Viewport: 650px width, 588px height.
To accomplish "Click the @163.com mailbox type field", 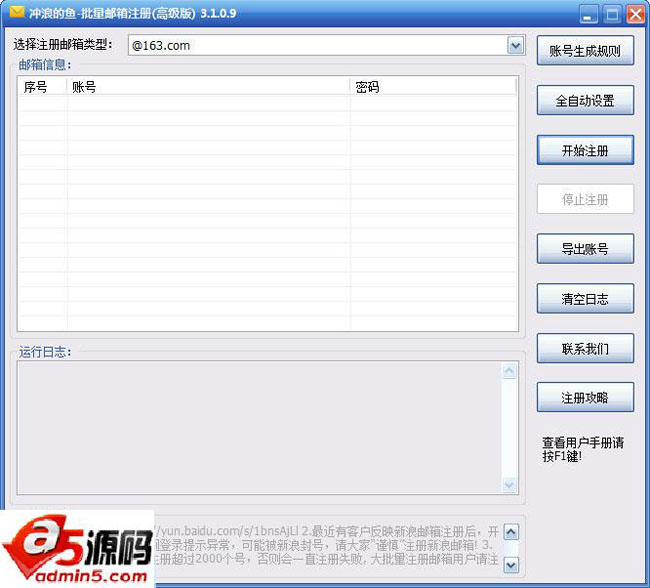I will coord(326,45).
